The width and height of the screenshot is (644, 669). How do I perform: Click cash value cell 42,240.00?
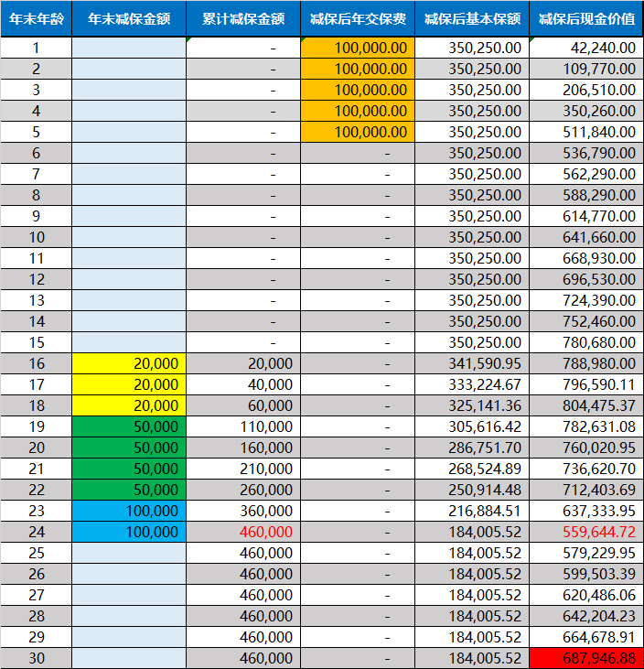click(x=586, y=48)
